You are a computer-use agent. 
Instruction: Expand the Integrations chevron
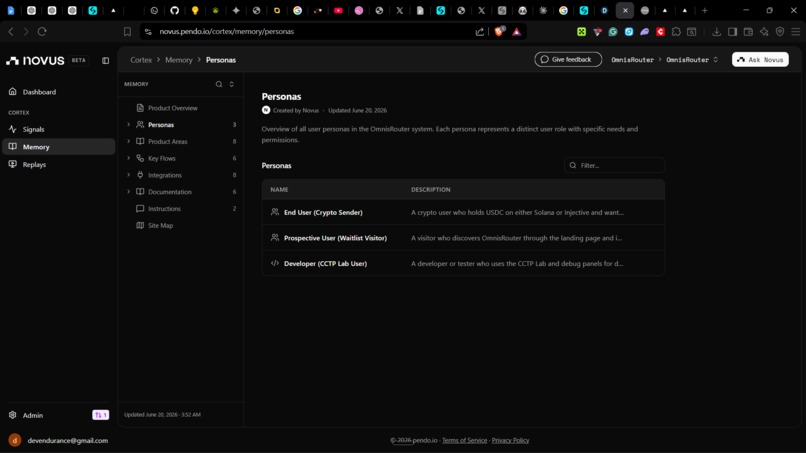click(x=129, y=175)
